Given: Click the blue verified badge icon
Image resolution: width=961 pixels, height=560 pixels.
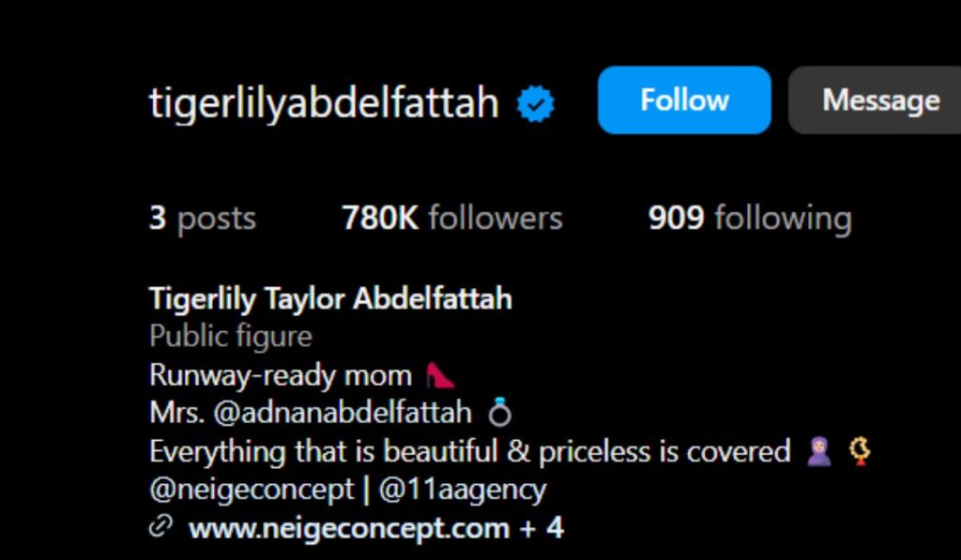Looking at the screenshot, I should coord(535,101).
